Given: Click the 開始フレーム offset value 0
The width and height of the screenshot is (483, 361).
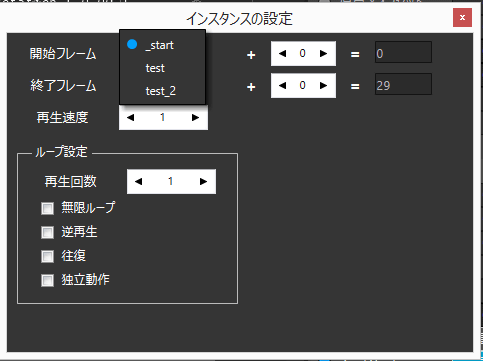Looking at the screenshot, I should [x=302, y=53].
